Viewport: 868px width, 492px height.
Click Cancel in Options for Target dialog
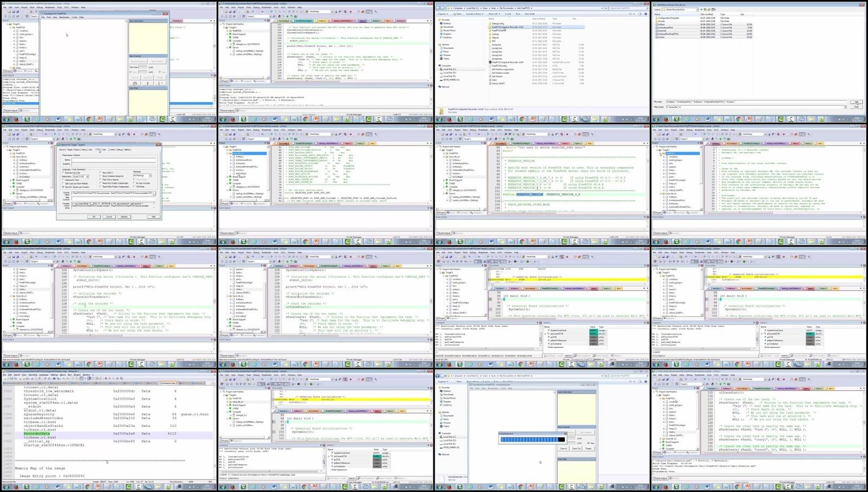pyautogui.click(x=109, y=217)
